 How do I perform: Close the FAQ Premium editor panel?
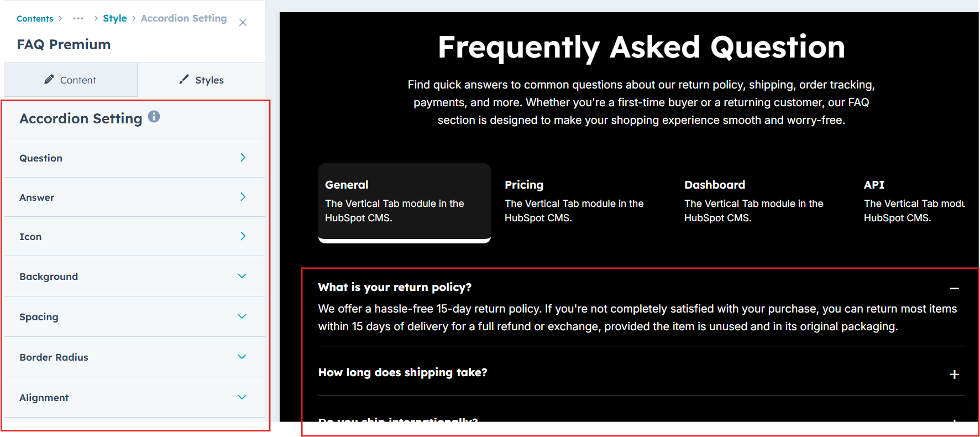243,23
